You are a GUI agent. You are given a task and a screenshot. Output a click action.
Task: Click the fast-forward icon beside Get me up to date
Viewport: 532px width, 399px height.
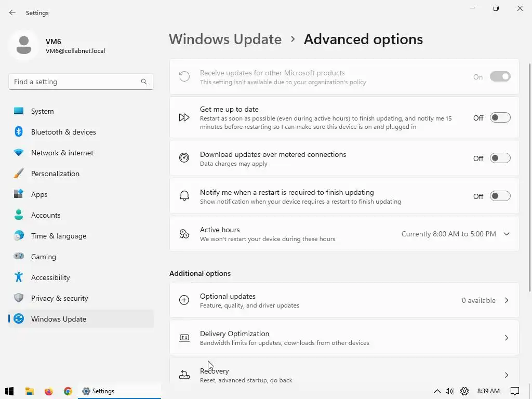tap(184, 117)
